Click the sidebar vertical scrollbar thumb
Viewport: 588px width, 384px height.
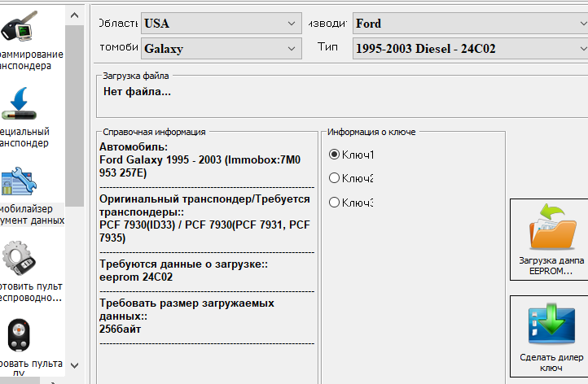[75, 116]
